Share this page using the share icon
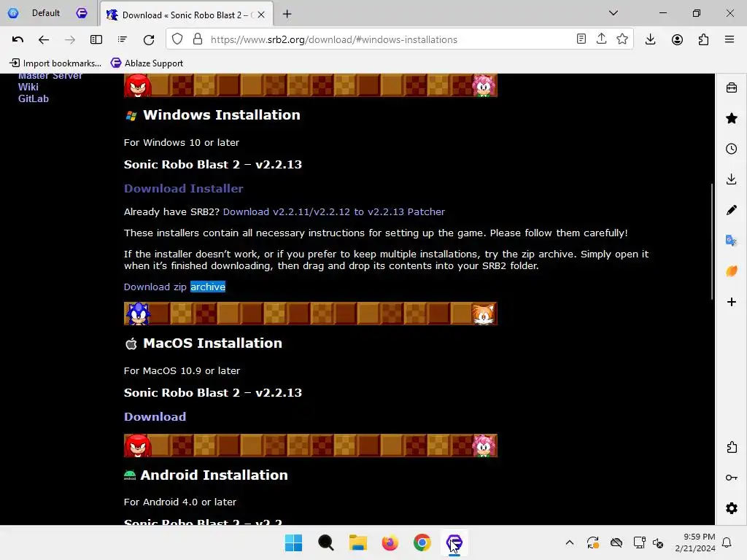The height and width of the screenshot is (560, 747). (x=601, y=39)
